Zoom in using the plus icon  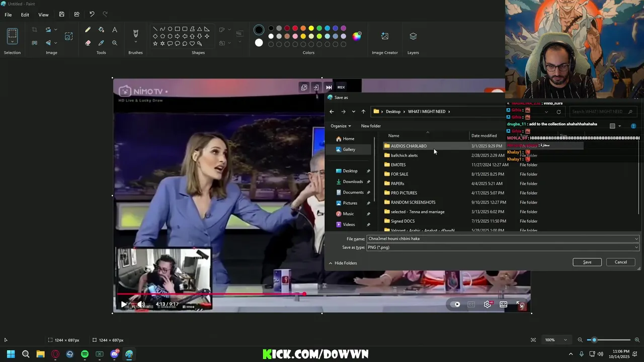[637, 340]
